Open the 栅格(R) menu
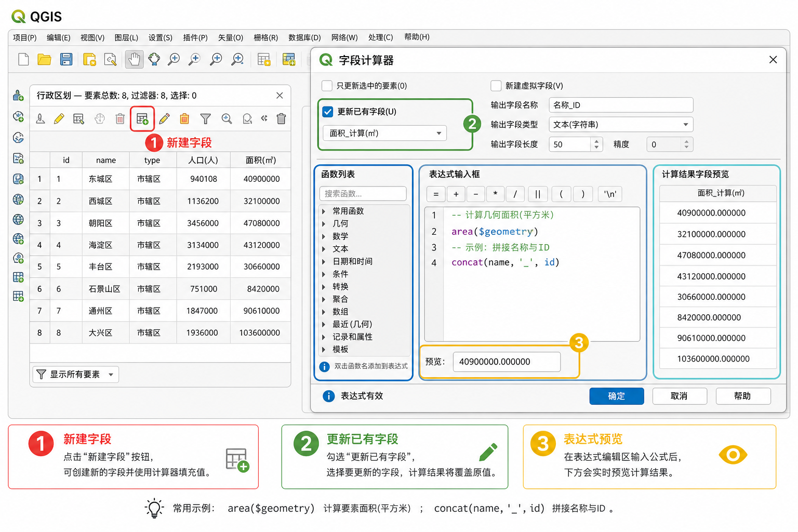The image size is (798, 532). [x=266, y=37]
